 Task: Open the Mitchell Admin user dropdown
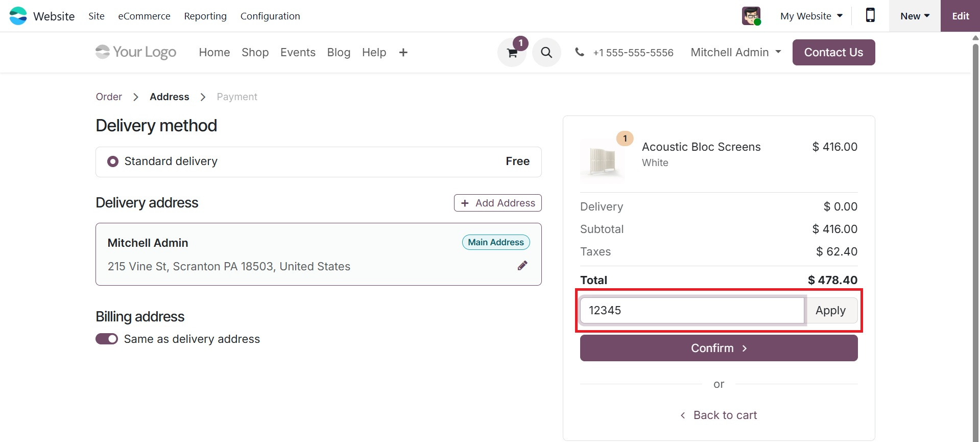(x=736, y=52)
